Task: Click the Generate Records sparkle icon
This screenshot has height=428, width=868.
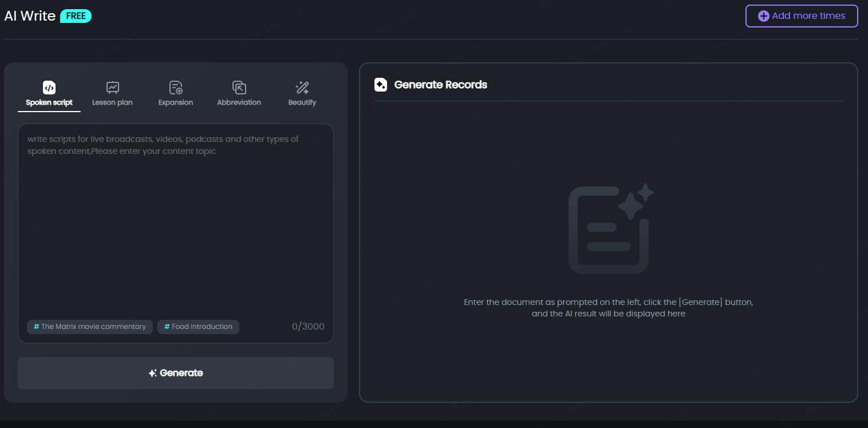Action: pyautogui.click(x=381, y=85)
